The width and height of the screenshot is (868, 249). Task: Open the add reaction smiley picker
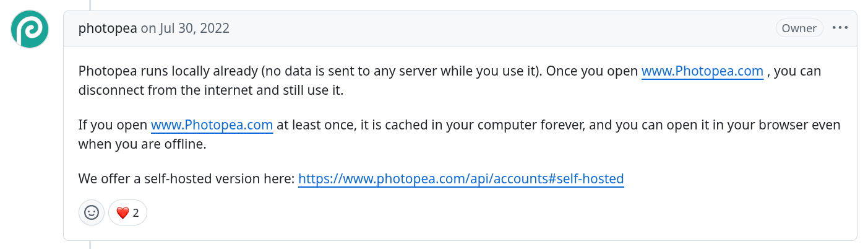pos(92,212)
